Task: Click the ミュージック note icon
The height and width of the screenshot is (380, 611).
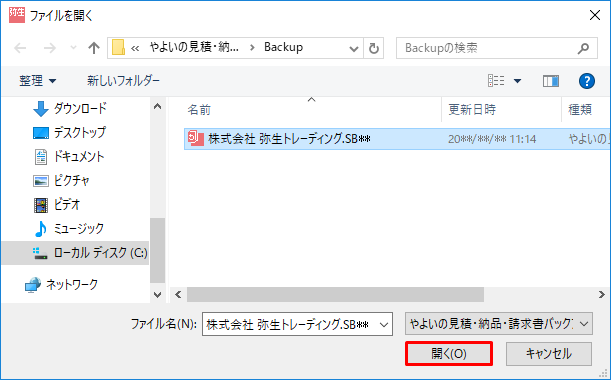Action: click(x=41, y=229)
